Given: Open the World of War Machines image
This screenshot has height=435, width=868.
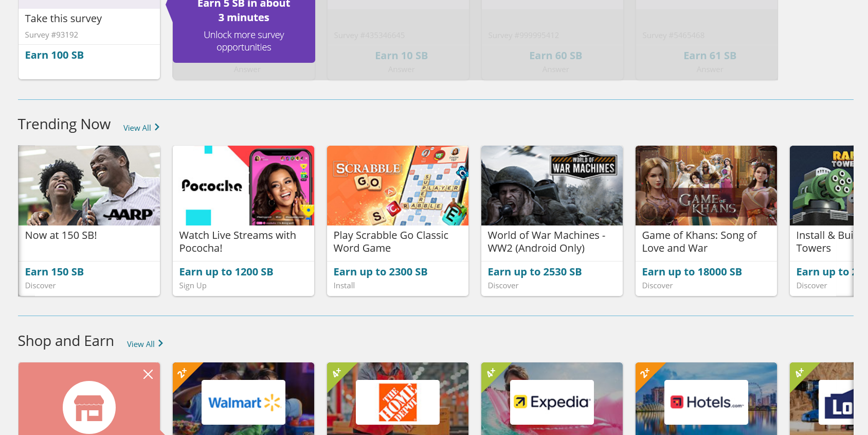Looking at the screenshot, I should click(x=552, y=185).
